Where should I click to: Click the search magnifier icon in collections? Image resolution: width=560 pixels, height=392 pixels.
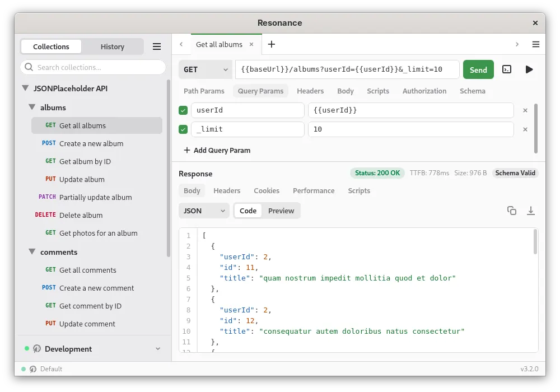tap(29, 67)
